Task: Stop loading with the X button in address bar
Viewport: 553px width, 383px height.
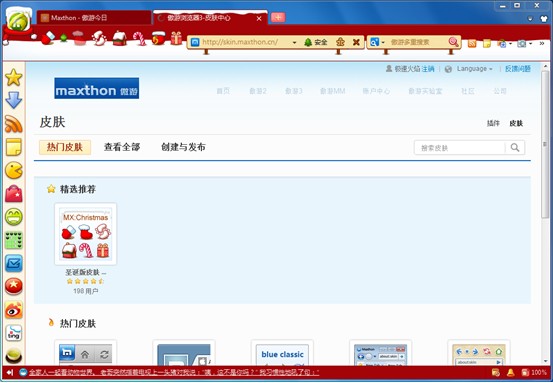Action: tap(356, 42)
